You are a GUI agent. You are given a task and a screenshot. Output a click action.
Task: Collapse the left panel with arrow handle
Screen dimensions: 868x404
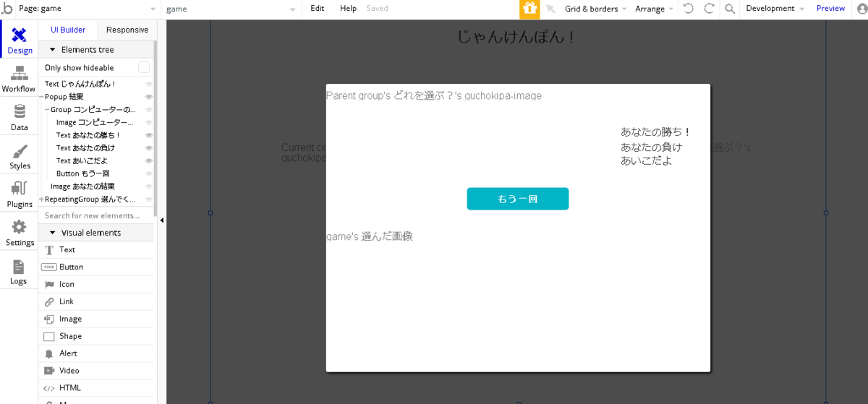pos(161,220)
